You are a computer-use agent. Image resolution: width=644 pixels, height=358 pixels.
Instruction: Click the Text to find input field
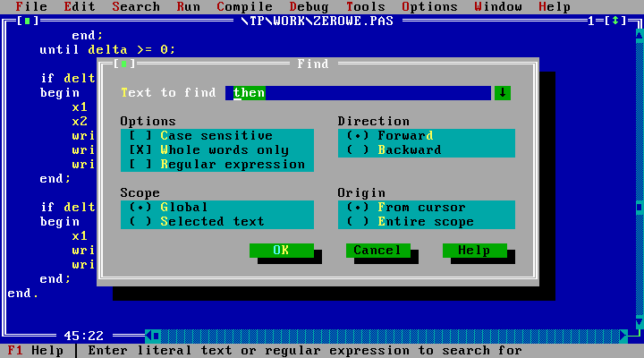coord(358,93)
